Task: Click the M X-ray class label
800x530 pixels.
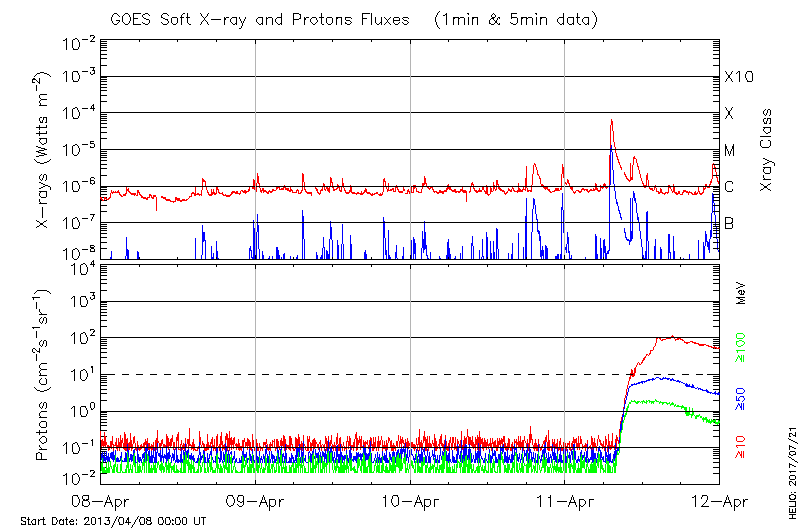Action: coord(730,151)
